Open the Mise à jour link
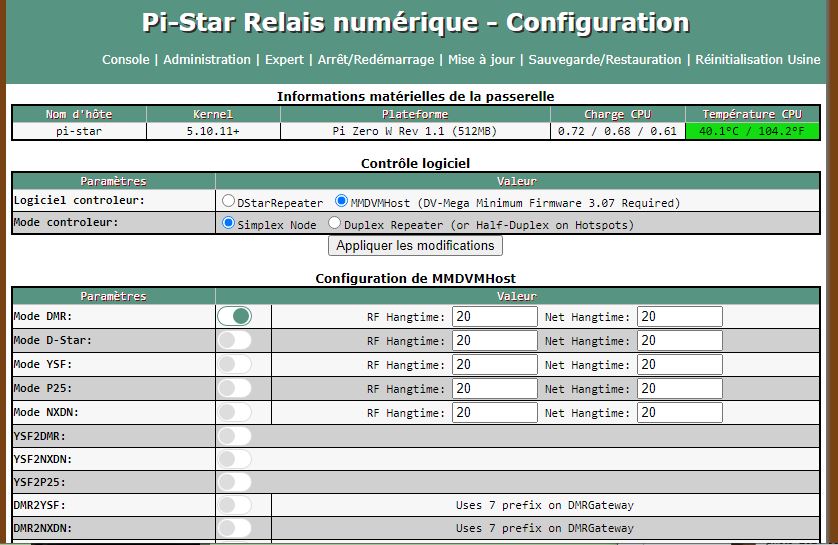The width and height of the screenshot is (838, 545). tap(482, 59)
